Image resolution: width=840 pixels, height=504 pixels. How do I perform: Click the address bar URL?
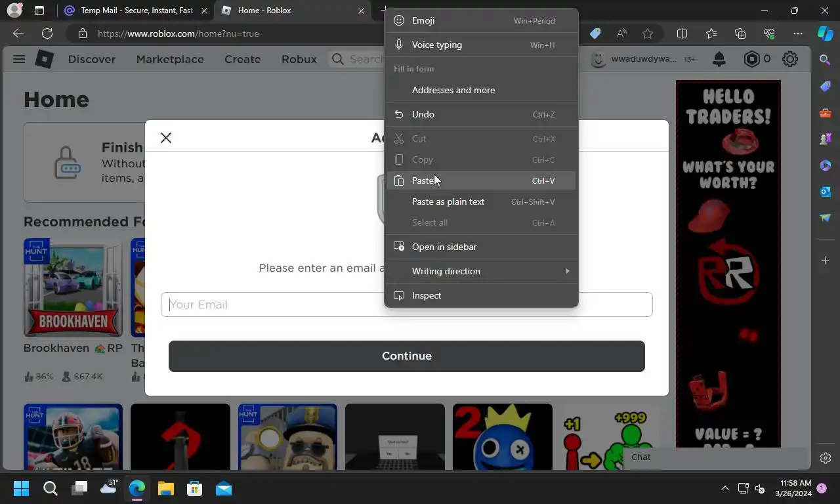click(178, 33)
